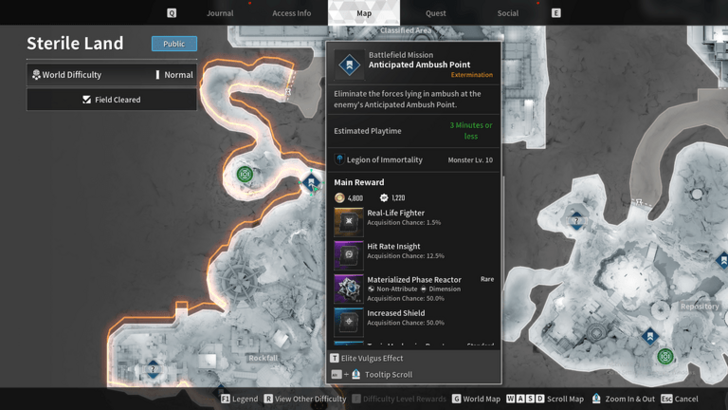Expand the World Difficulty setting
The width and height of the screenshot is (728, 410).
click(x=111, y=75)
